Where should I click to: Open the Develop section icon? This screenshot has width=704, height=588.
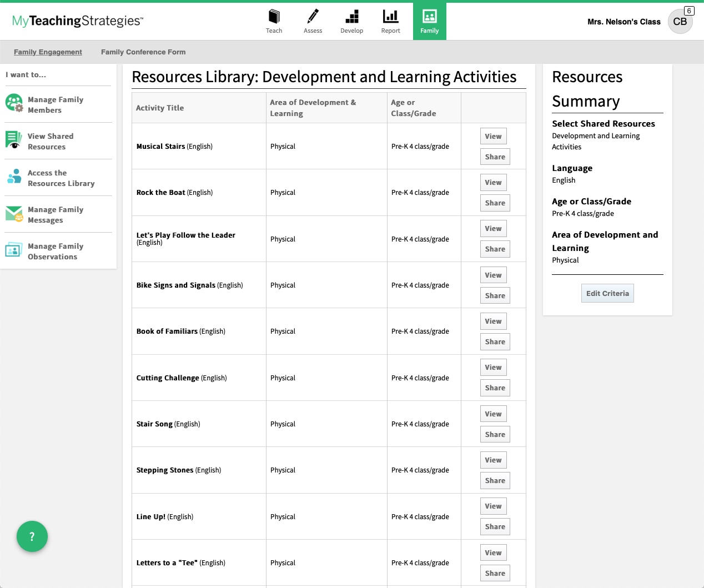point(351,17)
